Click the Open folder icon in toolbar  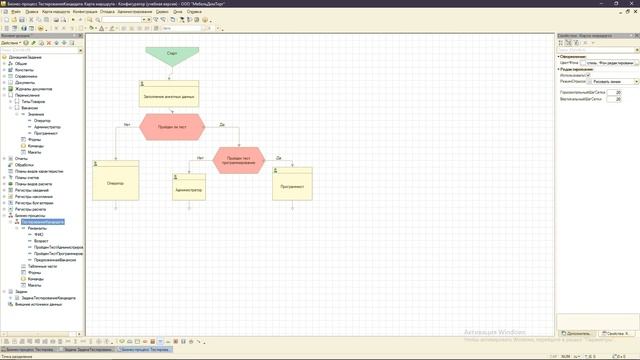point(14,20)
